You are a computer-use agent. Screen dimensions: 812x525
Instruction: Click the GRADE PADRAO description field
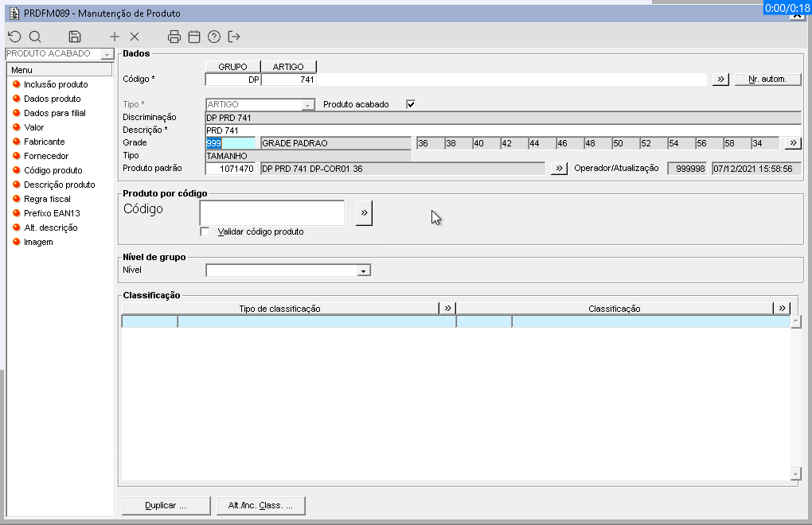[336, 143]
